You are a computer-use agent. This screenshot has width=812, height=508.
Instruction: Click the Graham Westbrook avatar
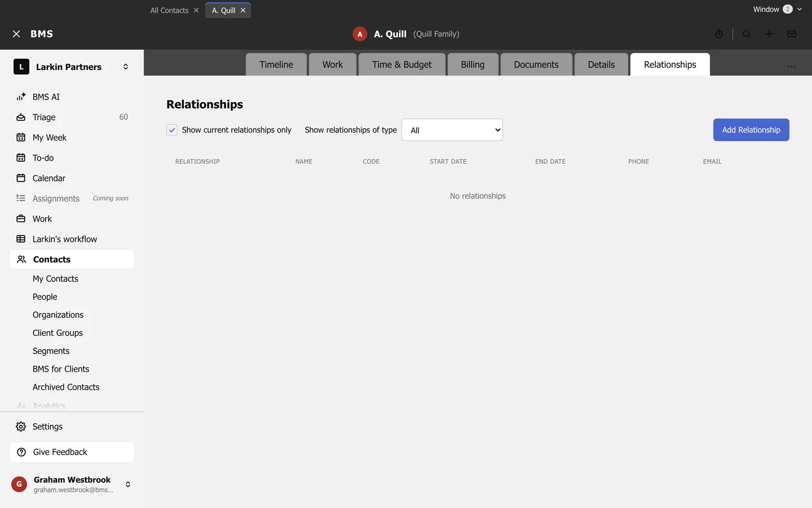[19, 484]
